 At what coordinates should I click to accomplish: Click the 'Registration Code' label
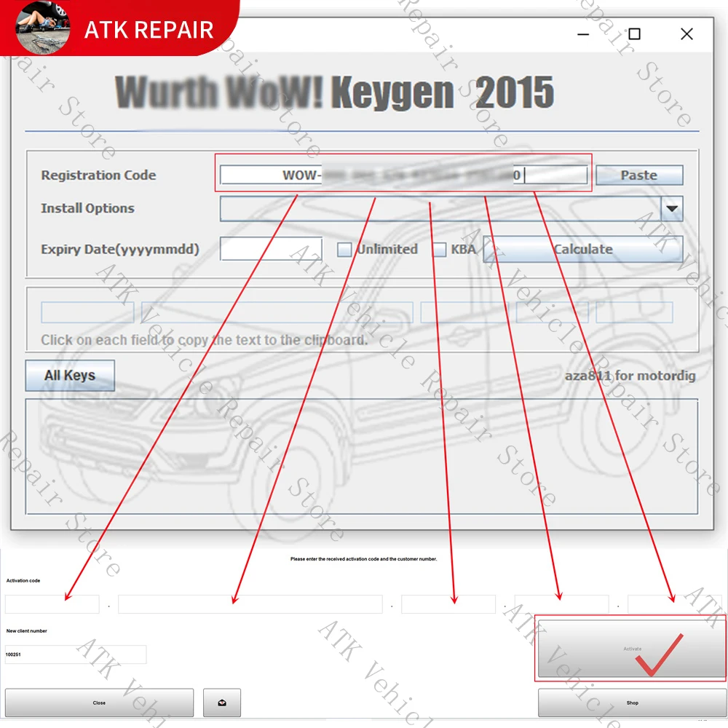coord(98,175)
